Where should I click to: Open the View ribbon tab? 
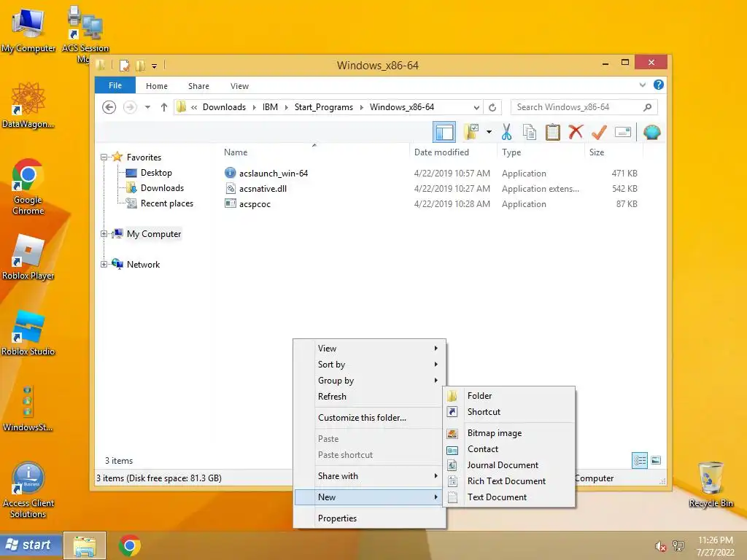point(239,86)
